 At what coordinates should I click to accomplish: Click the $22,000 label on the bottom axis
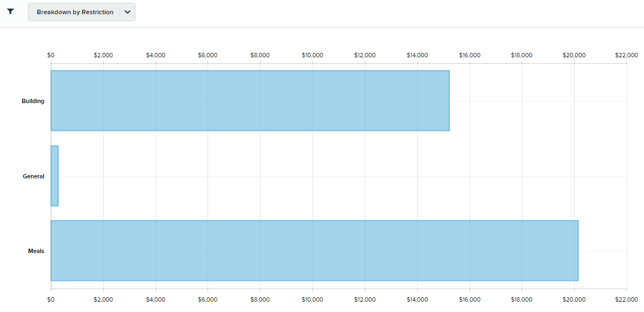click(x=626, y=299)
